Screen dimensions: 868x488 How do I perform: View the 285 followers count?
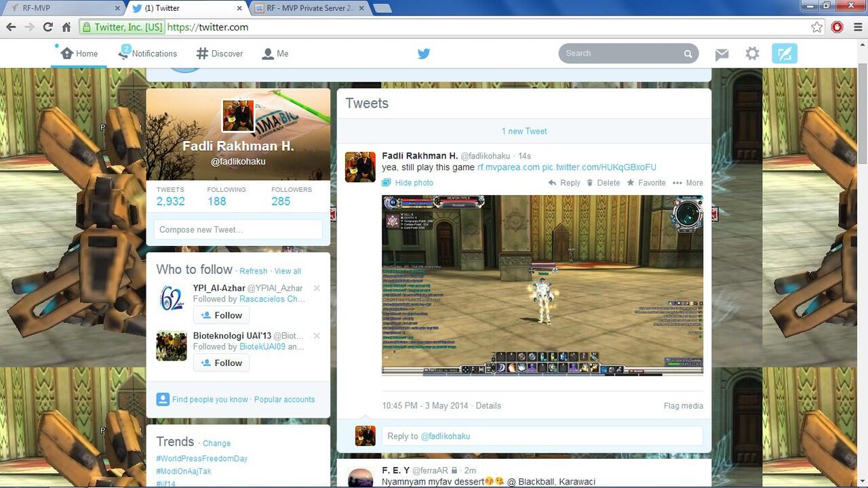point(292,197)
